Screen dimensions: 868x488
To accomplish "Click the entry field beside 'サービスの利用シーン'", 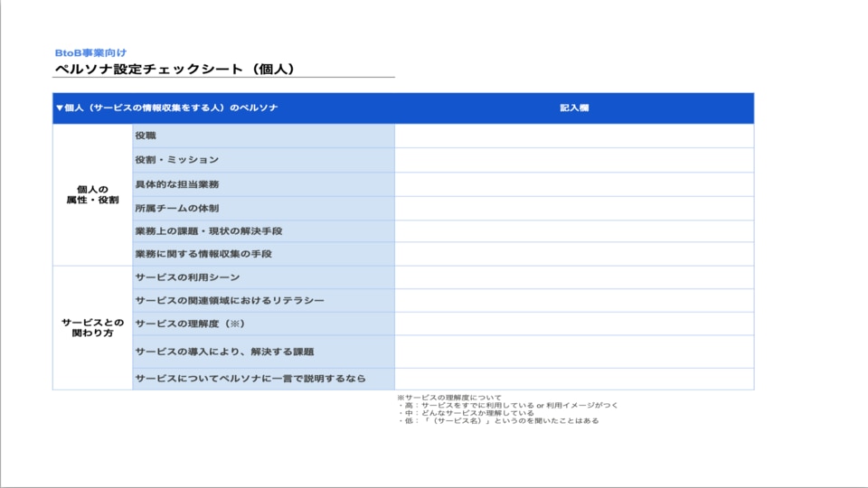I will pyautogui.click(x=574, y=277).
